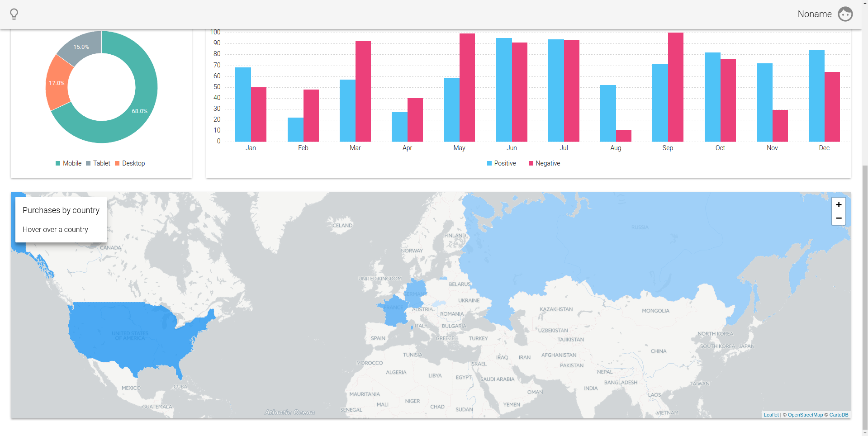Toggle the Tablet legend item

click(98, 163)
